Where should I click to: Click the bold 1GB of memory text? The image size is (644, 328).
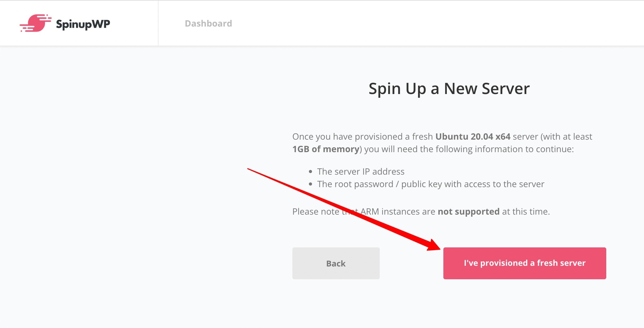[x=326, y=149]
